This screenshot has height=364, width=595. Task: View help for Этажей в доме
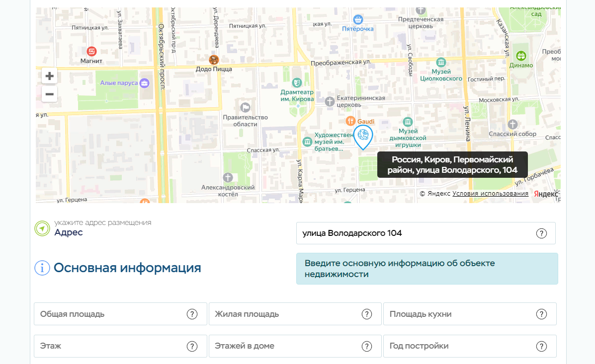click(367, 346)
